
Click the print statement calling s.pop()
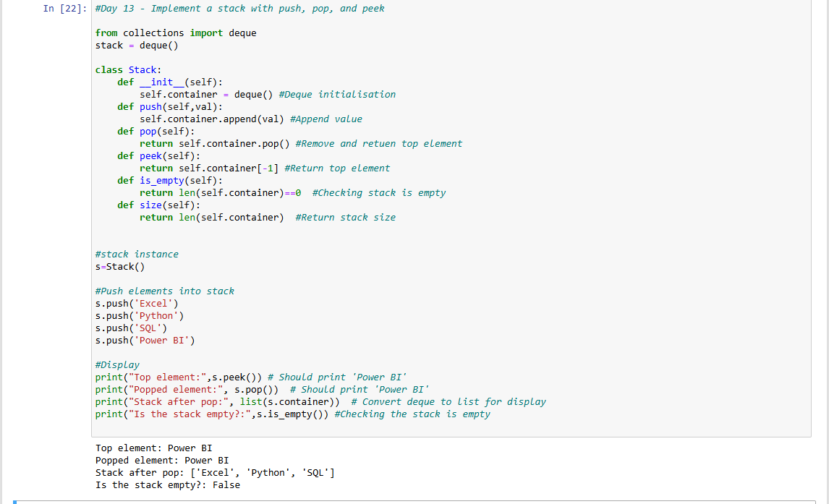coord(187,389)
